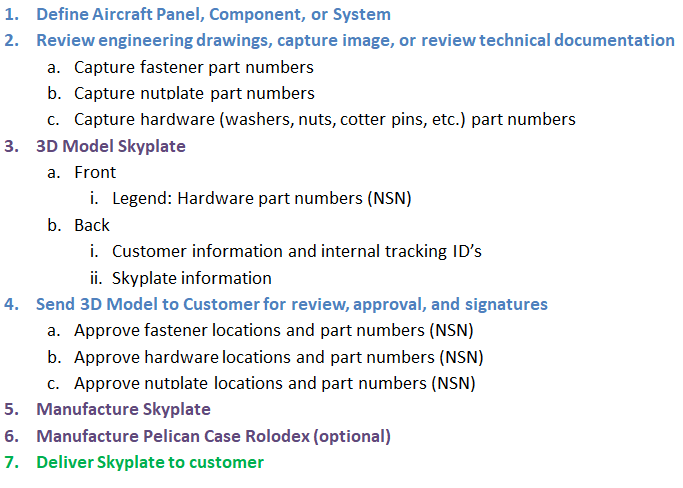Viewport: 683px width, 488px height.
Task: Click 'Customer information and internal tracking ID's'
Action: pos(297,251)
